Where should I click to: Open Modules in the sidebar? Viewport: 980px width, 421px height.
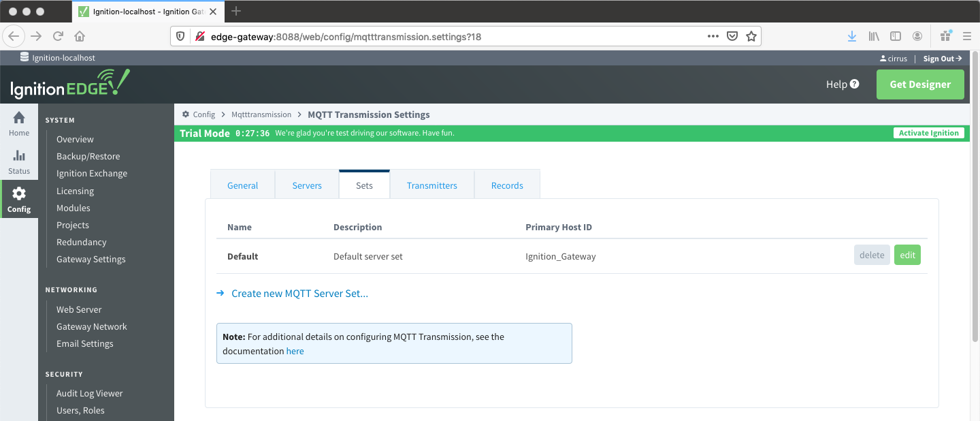[x=73, y=208]
